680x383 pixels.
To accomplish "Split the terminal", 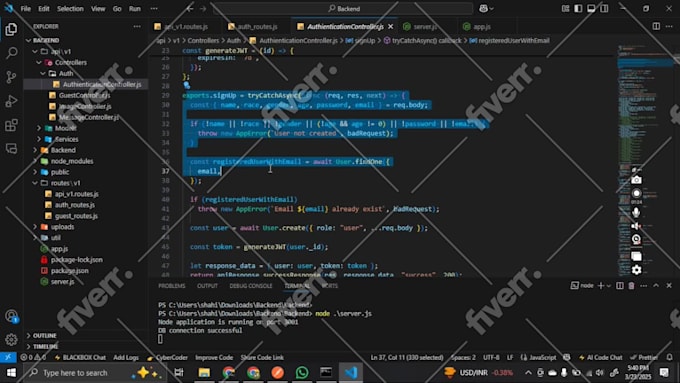I will [620, 285].
